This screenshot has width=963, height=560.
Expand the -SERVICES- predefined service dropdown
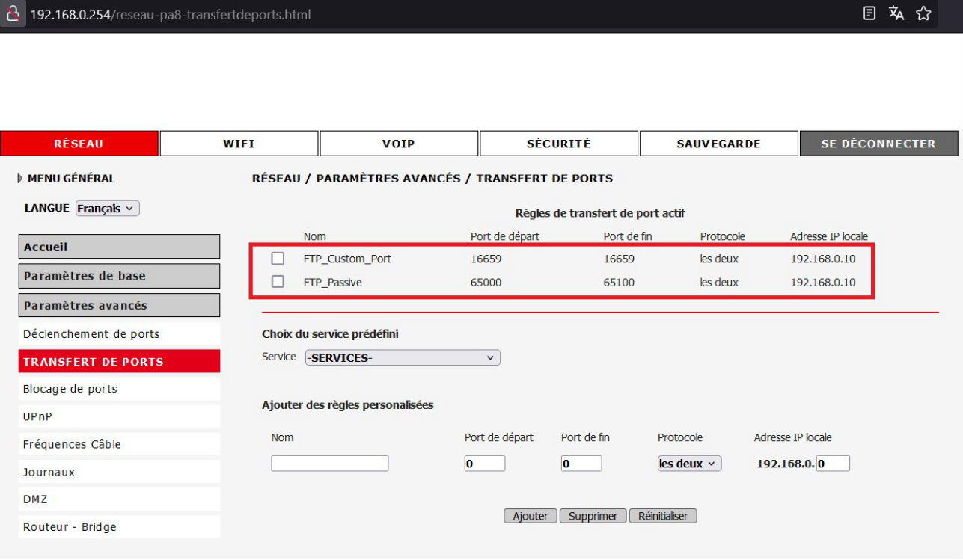(403, 357)
